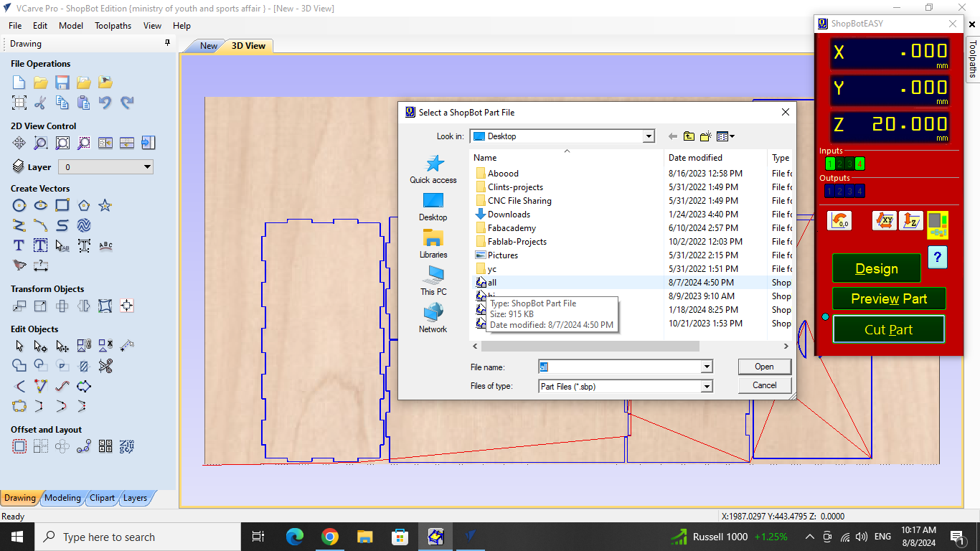Switch to the Layers tab

click(x=135, y=498)
